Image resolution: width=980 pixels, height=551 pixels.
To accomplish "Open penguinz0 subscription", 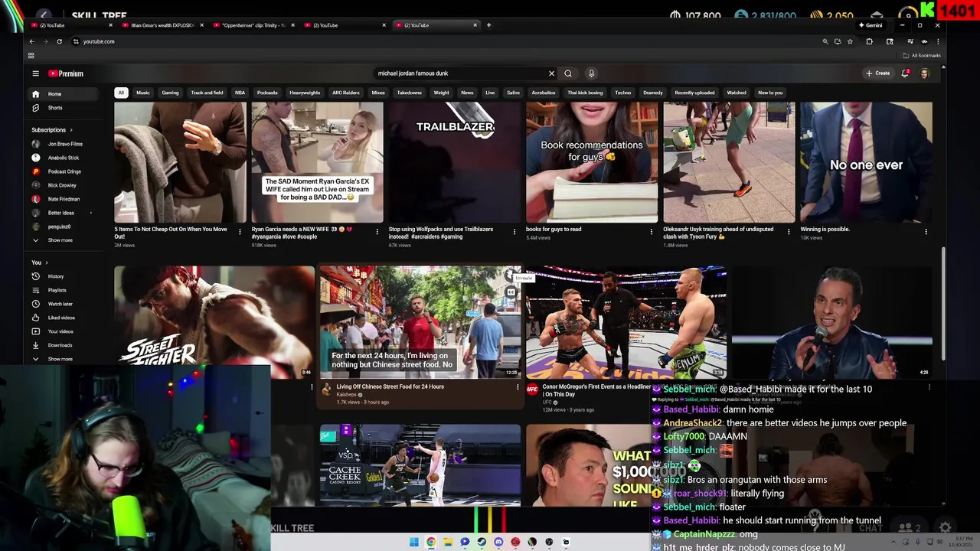I will point(60,227).
